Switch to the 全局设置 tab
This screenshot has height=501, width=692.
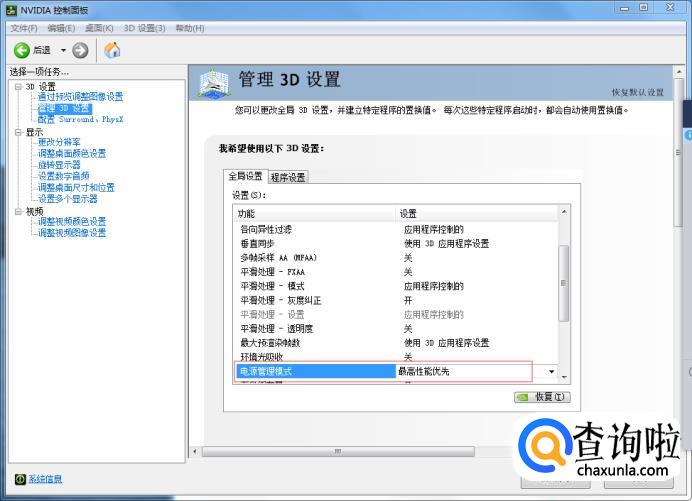[x=245, y=177]
